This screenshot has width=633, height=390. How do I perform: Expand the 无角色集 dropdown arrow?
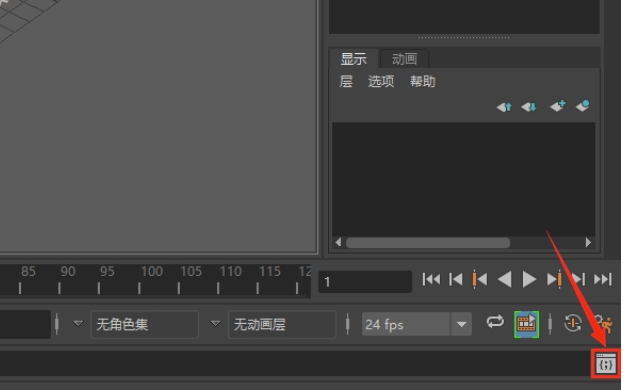pos(78,323)
